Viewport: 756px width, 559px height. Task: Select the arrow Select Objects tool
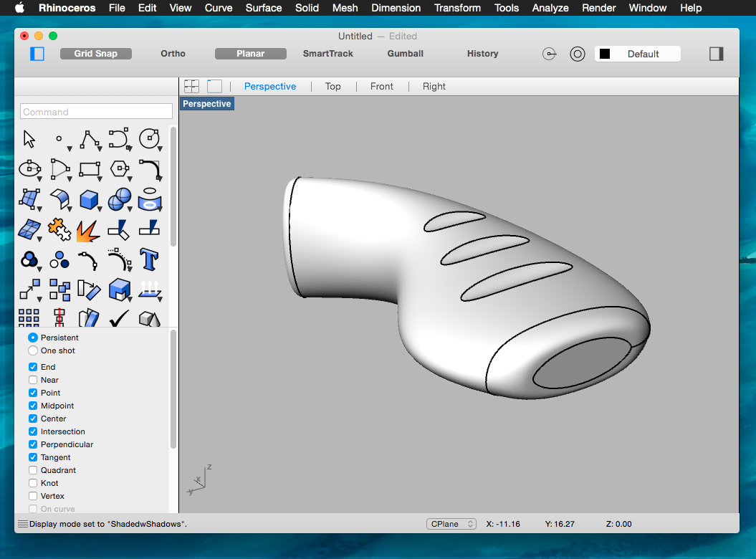pos(29,139)
